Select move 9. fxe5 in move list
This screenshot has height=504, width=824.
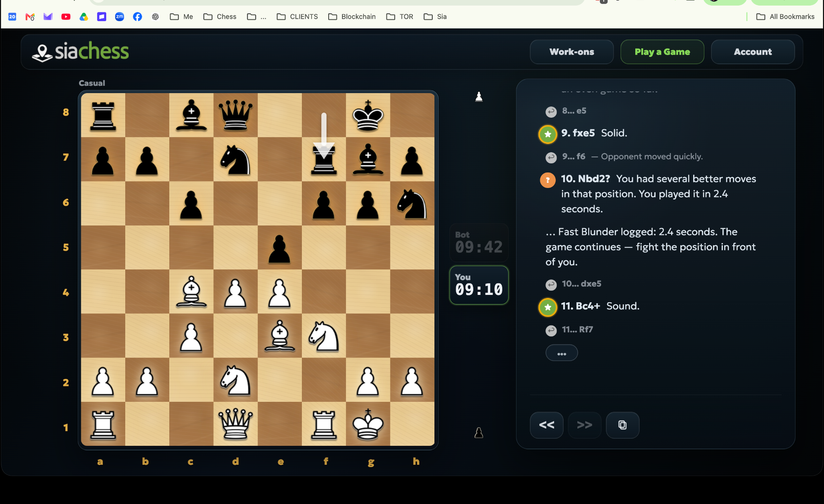point(578,133)
